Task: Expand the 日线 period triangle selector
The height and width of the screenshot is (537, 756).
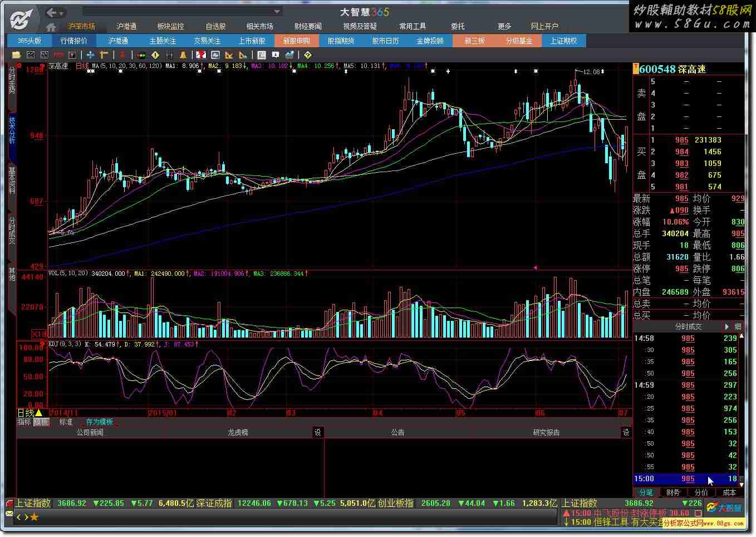Action: 39,413
